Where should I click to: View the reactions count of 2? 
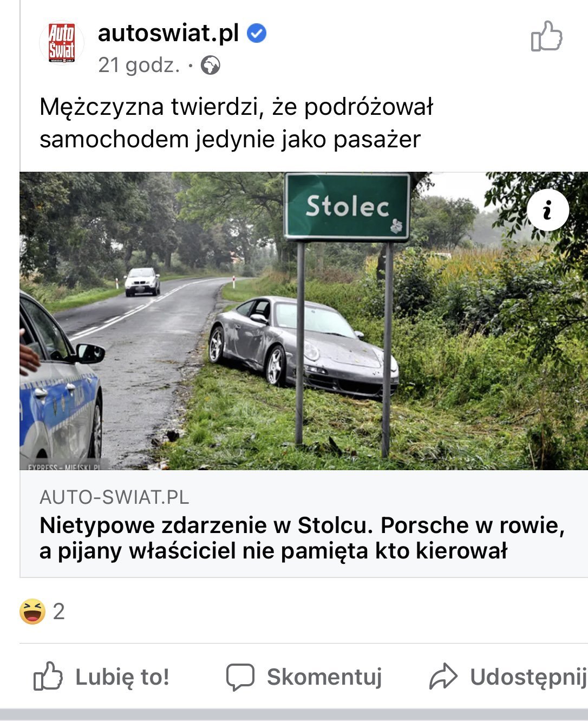pos(59,612)
